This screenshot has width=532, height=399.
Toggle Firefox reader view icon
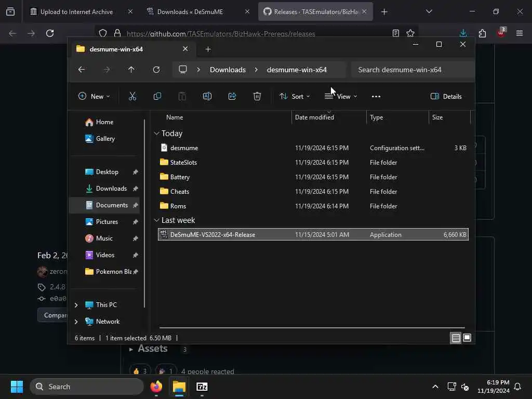(395, 33)
